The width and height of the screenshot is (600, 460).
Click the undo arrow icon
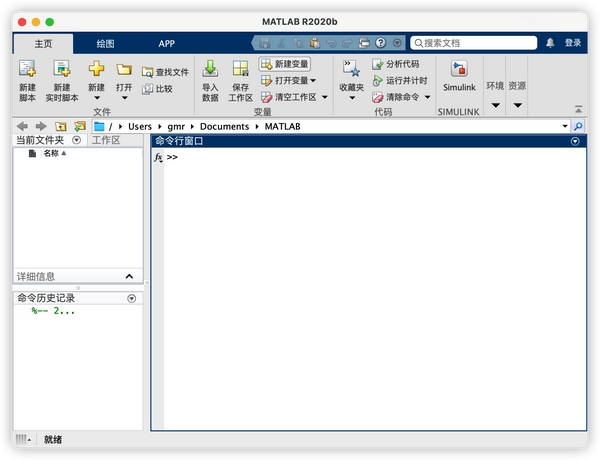pos(331,43)
